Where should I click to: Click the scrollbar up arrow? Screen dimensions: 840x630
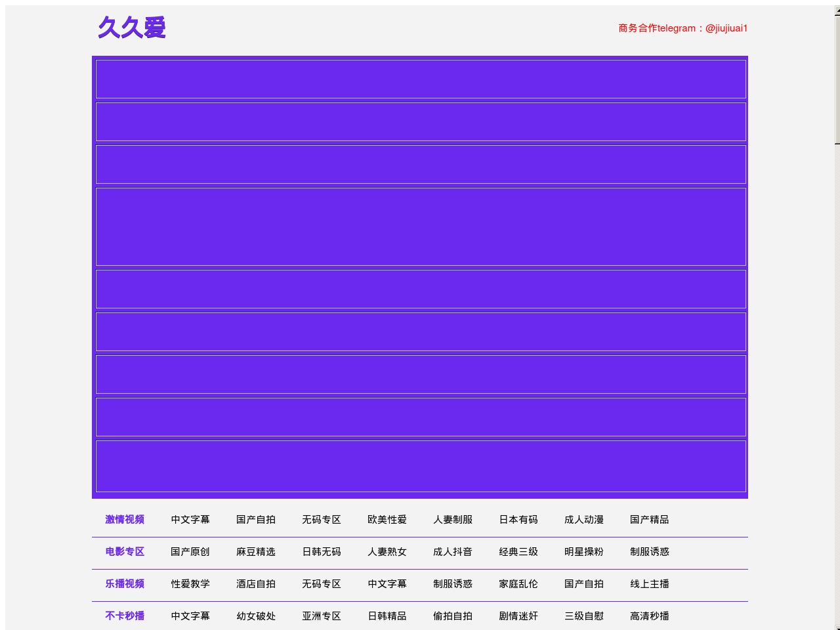pyautogui.click(x=837, y=10)
